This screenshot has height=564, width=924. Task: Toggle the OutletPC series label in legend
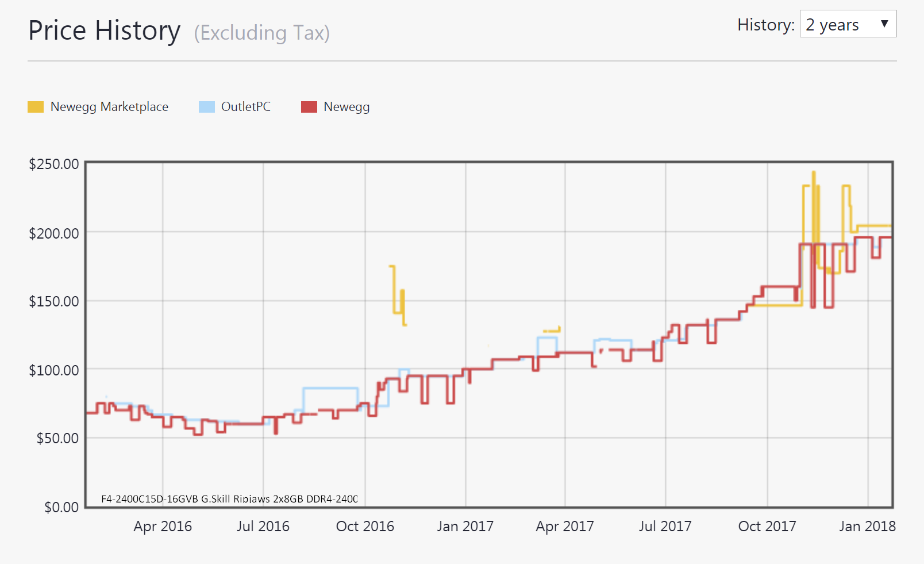245,107
